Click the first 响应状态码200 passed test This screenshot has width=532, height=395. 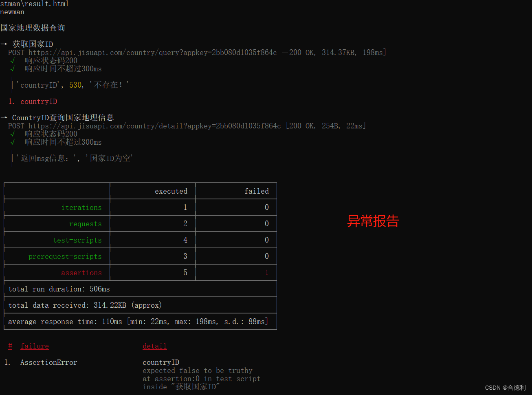pyautogui.click(x=51, y=60)
